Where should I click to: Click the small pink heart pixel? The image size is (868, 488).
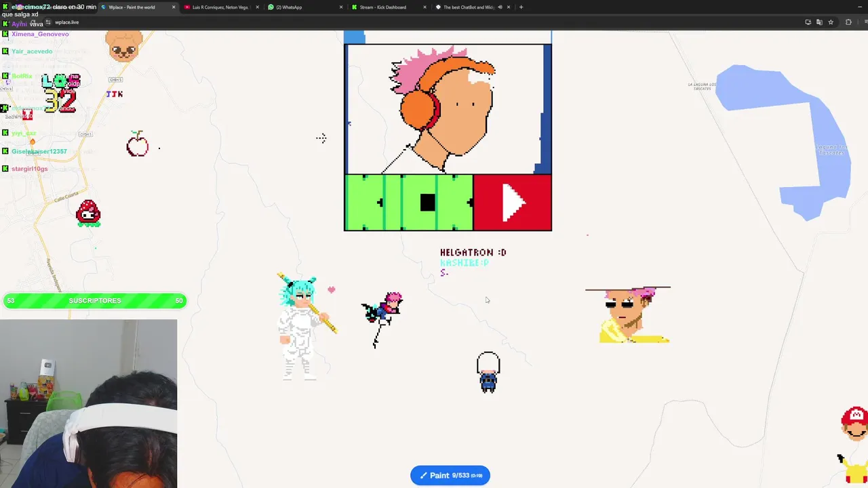(331, 289)
